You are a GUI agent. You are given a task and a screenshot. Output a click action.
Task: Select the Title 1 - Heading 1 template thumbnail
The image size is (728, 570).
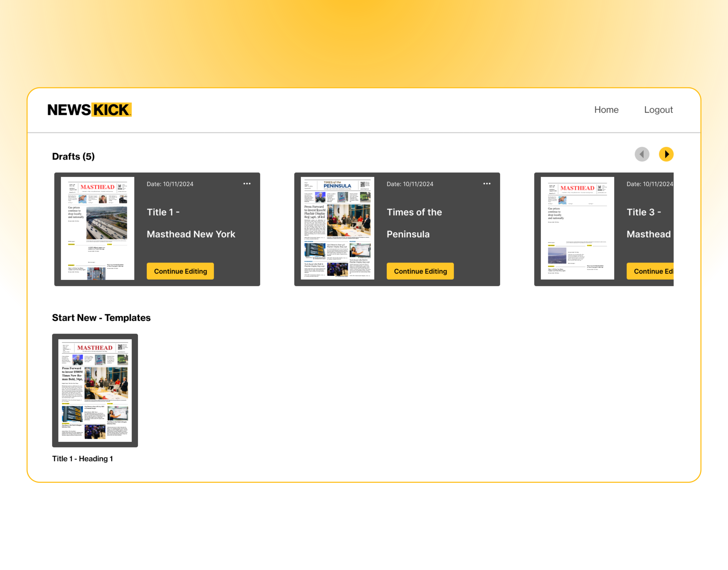[95, 390]
